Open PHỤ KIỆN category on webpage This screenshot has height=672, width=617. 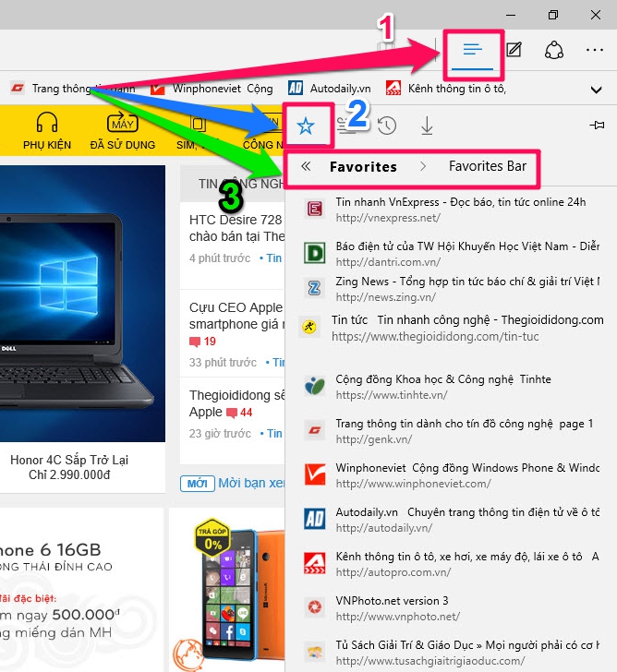pyautogui.click(x=47, y=145)
